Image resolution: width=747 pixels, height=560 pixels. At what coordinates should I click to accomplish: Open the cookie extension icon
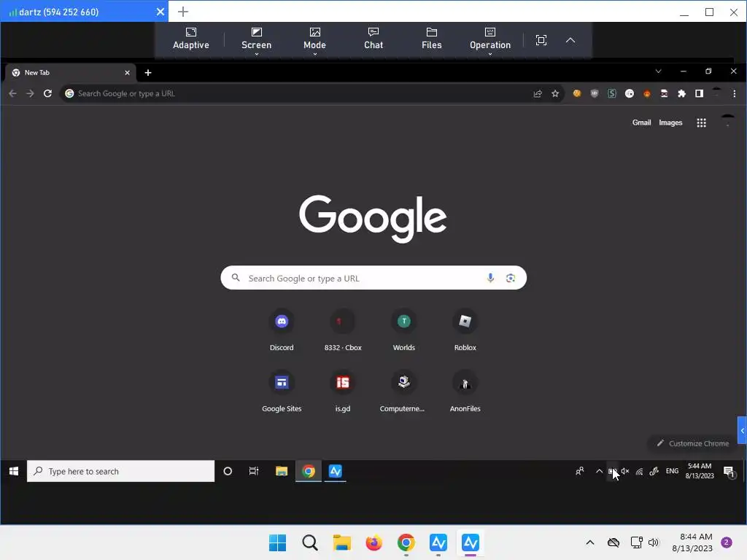coord(577,93)
